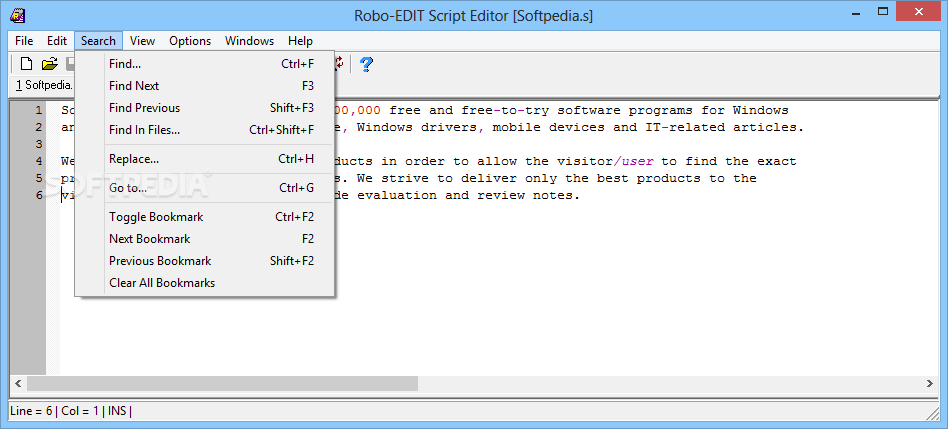The height and width of the screenshot is (429, 948).
Task: Click the horizontal scrollbar thumb
Action: 222,384
